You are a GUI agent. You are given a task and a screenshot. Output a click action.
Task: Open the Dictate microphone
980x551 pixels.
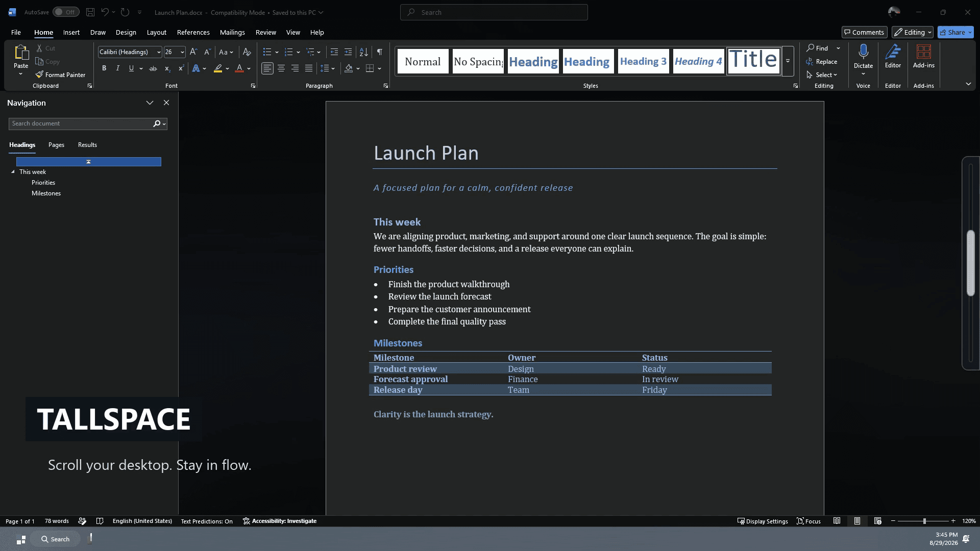click(863, 52)
